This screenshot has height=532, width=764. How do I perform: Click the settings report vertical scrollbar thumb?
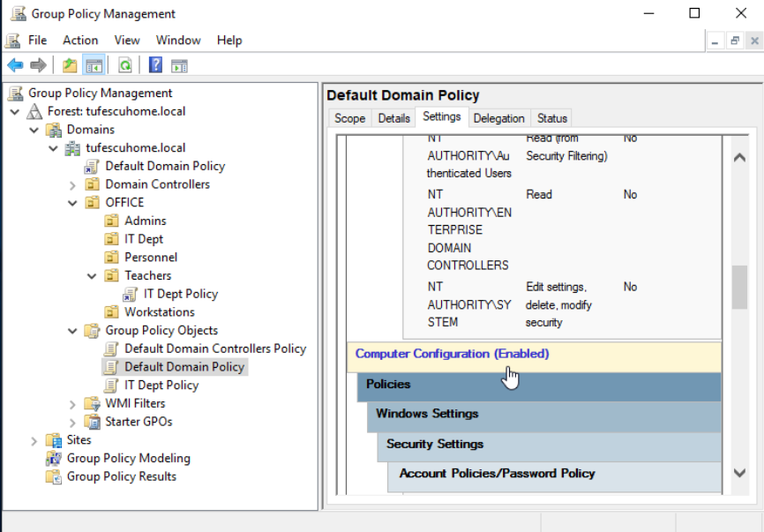coord(739,287)
